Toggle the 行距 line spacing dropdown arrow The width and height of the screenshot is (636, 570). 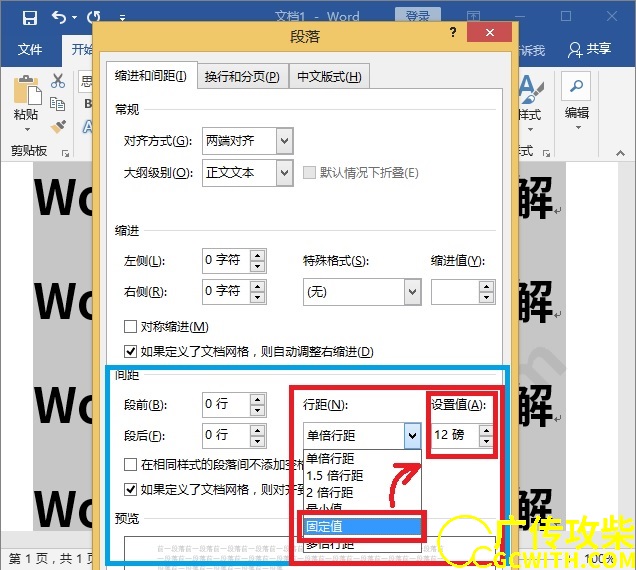pos(413,436)
